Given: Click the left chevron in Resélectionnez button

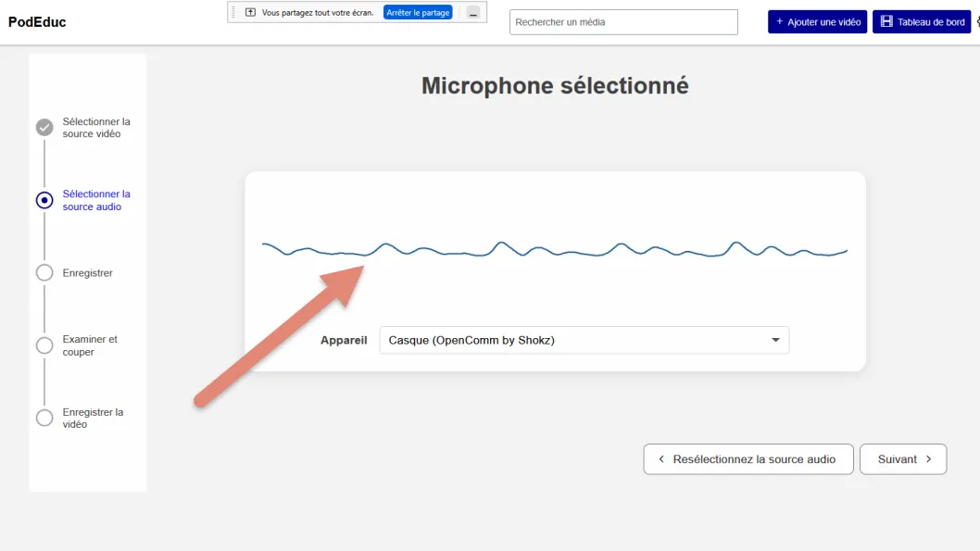Looking at the screenshot, I should (661, 459).
